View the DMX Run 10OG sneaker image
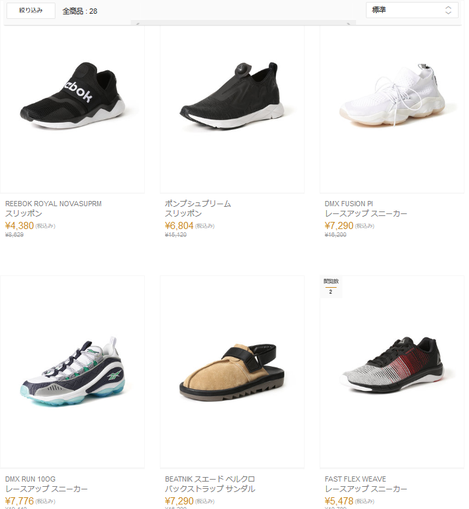This screenshot has height=509, width=469. (72, 372)
